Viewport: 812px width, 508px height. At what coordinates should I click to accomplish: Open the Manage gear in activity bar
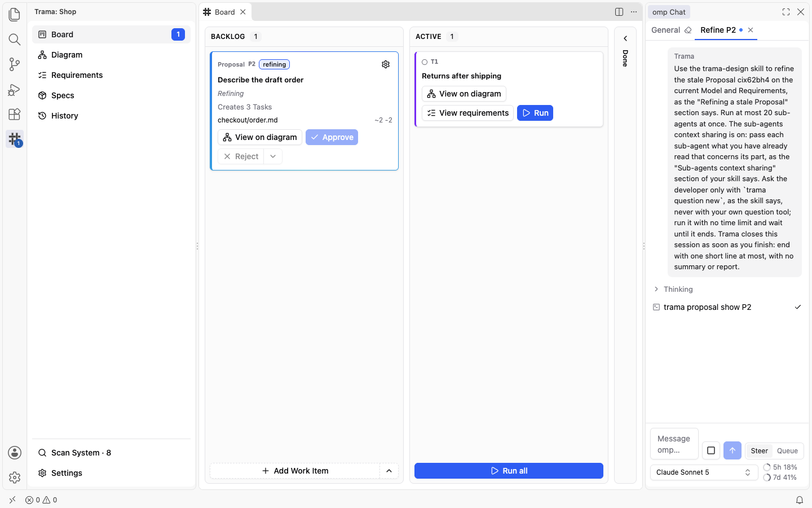click(15, 478)
